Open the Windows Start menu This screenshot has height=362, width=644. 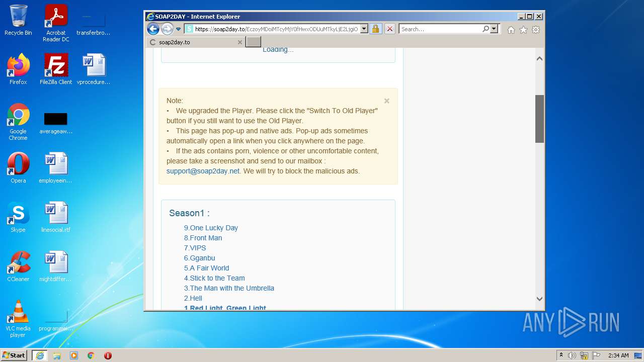[14, 355]
